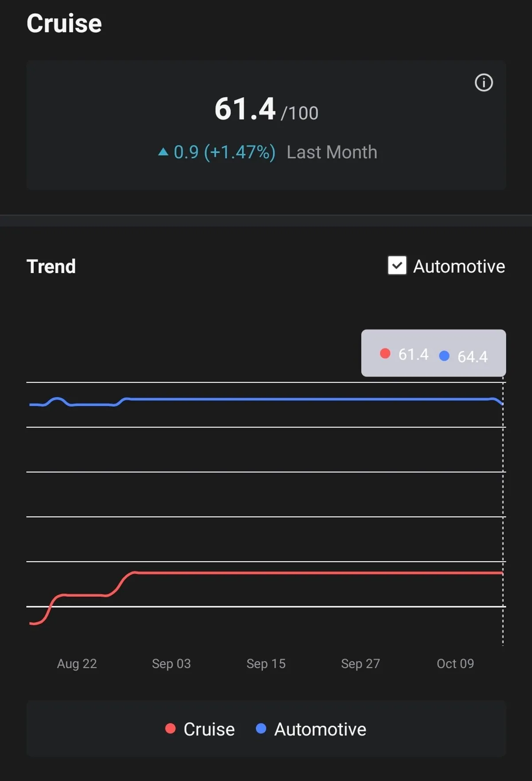
Task: Click the Trend section heading
Action: pos(51,266)
